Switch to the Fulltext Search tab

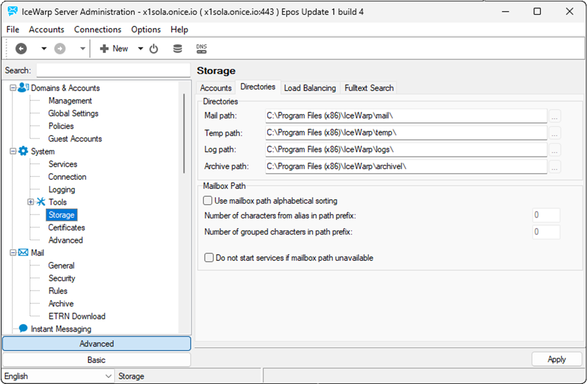(x=369, y=88)
